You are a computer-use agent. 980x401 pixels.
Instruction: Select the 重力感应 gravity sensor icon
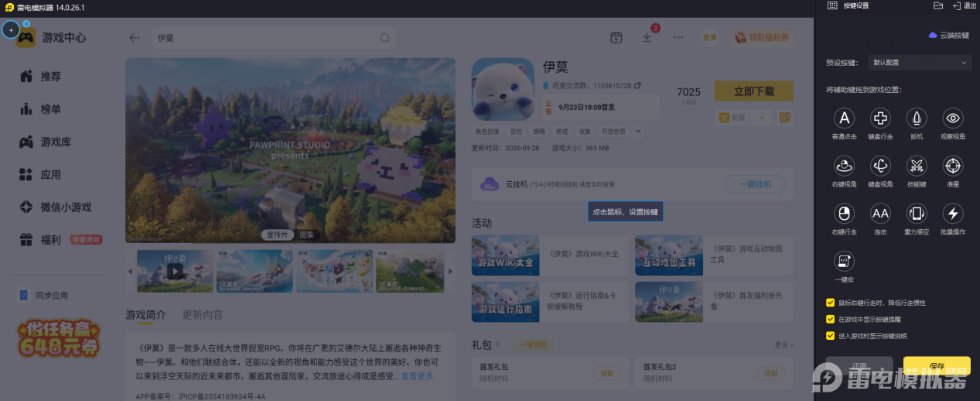coord(917,214)
